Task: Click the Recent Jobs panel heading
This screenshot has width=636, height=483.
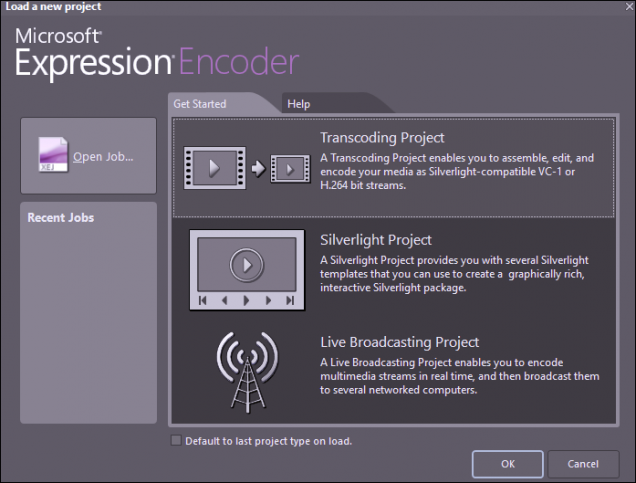Action: click(x=60, y=218)
